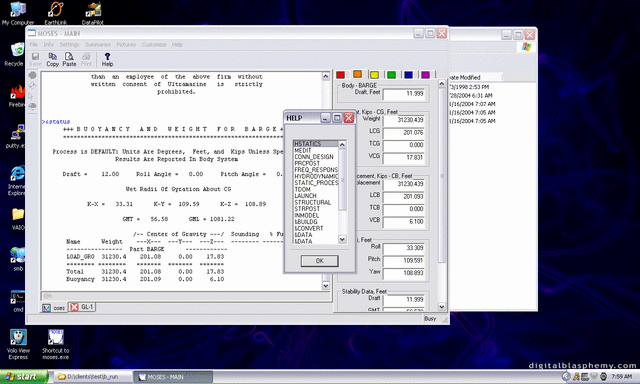This screenshot has height=384, width=640.
Task: Open the Pictures menu
Action: point(126,44)
